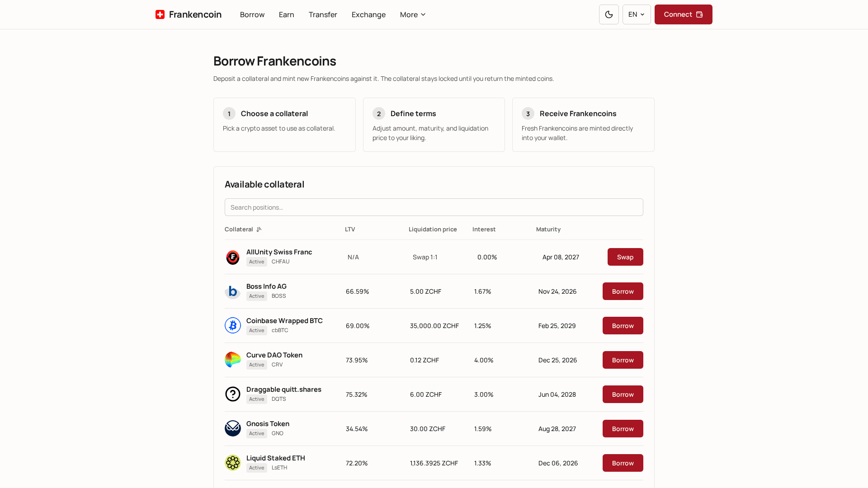
Task: Click the CRV ticker label
Action: pyautogui.click(x=277, y=365)
